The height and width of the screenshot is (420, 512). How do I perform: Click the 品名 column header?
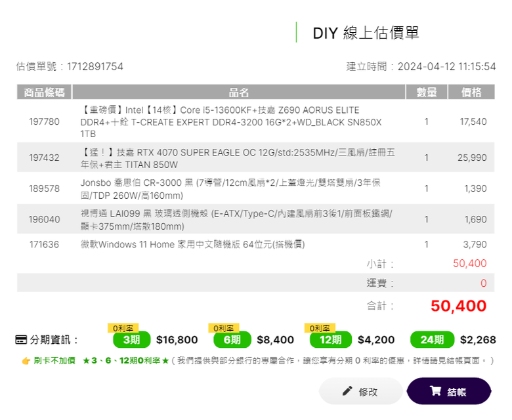point(239,92)
